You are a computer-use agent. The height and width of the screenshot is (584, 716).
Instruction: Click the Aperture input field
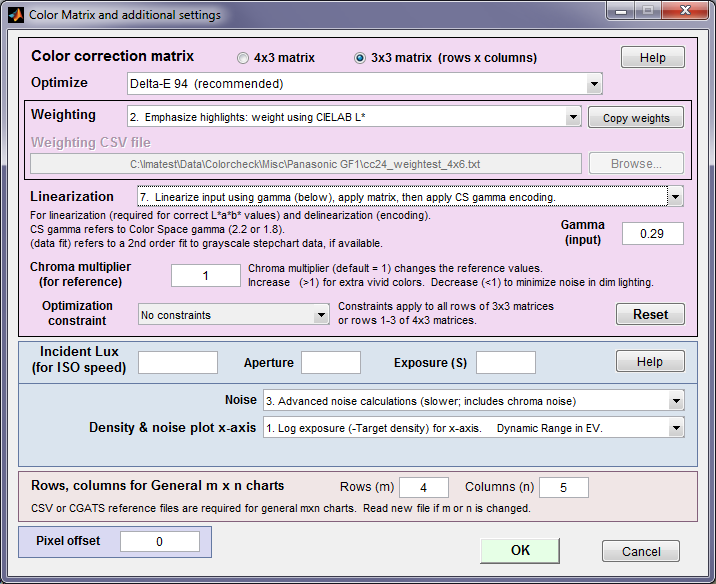[331, 363]
